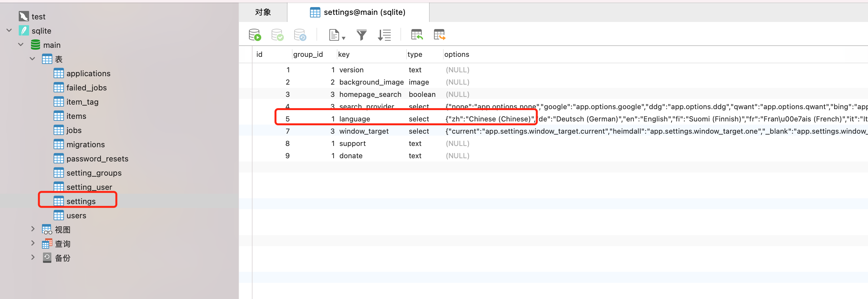The height and width of the screenshot is (299, 868).
Task: Click the 'homepage_search' key cell
Action: point(372,94)
